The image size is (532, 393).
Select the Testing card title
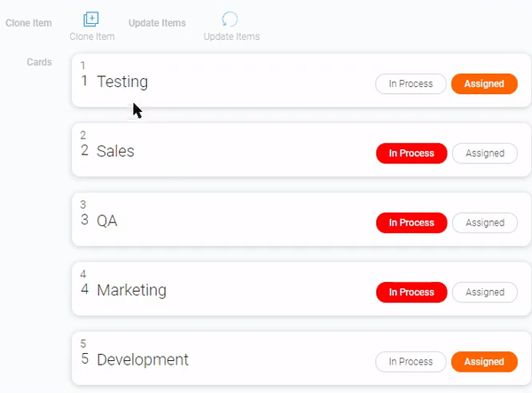[x=122, y=82]
